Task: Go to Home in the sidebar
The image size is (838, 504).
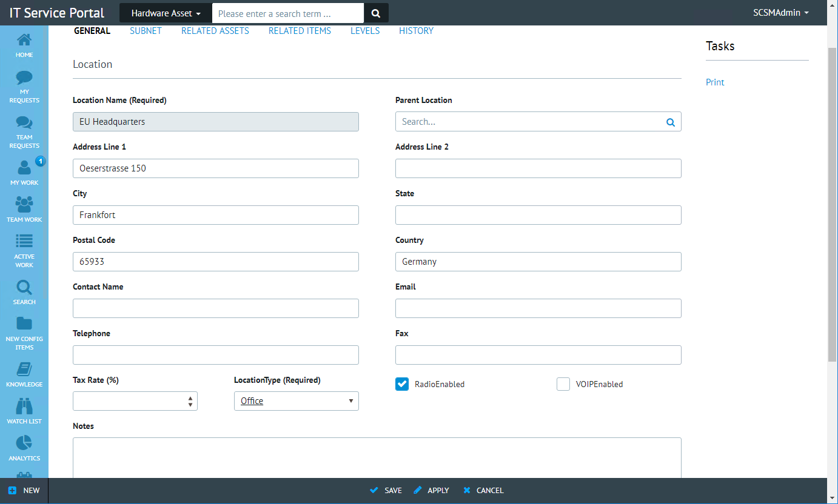Action: [24, 45]
